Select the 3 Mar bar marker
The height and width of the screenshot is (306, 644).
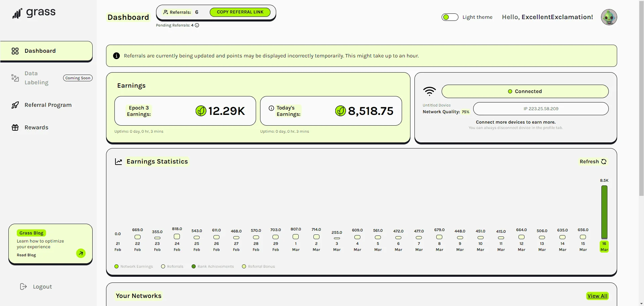pos(337,238)
